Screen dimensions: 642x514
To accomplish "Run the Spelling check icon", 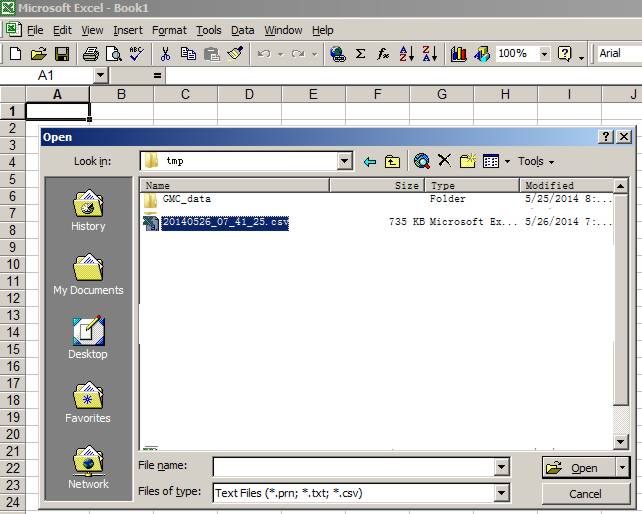I will (x=136, y=54).
